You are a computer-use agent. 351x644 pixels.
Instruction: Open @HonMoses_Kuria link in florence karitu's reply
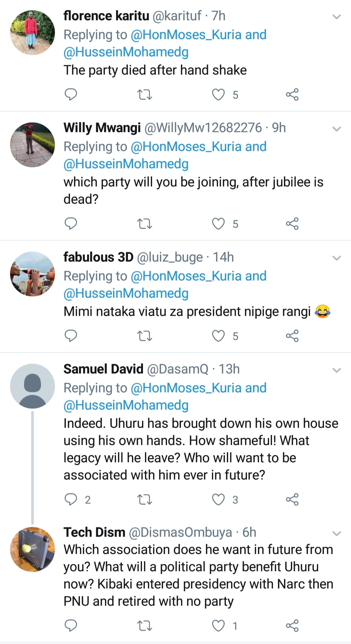187,34
